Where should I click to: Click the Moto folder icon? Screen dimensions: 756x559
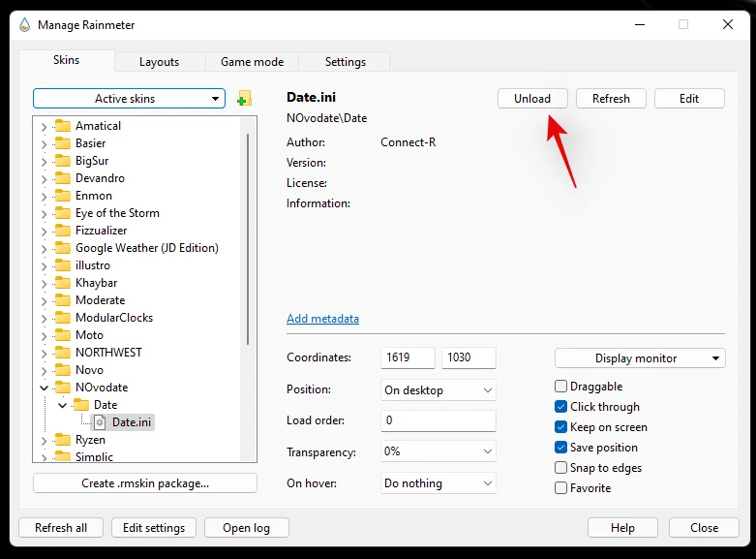coord(62,335)
